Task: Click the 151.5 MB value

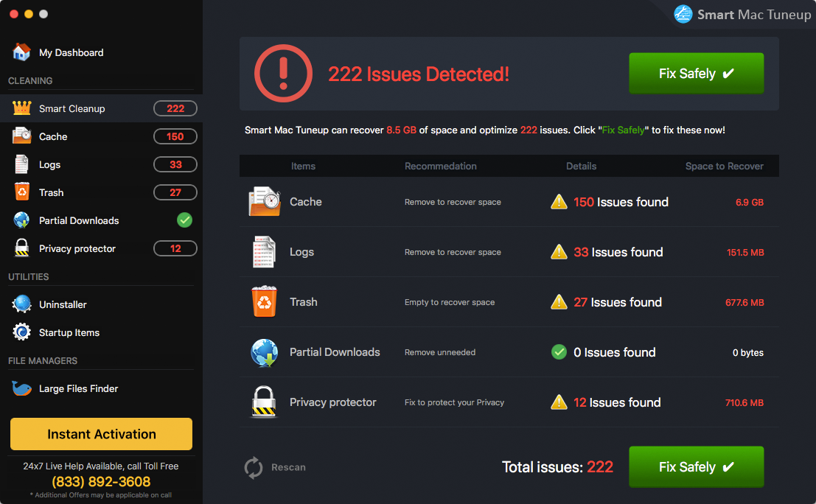Action: click(745, 252)
